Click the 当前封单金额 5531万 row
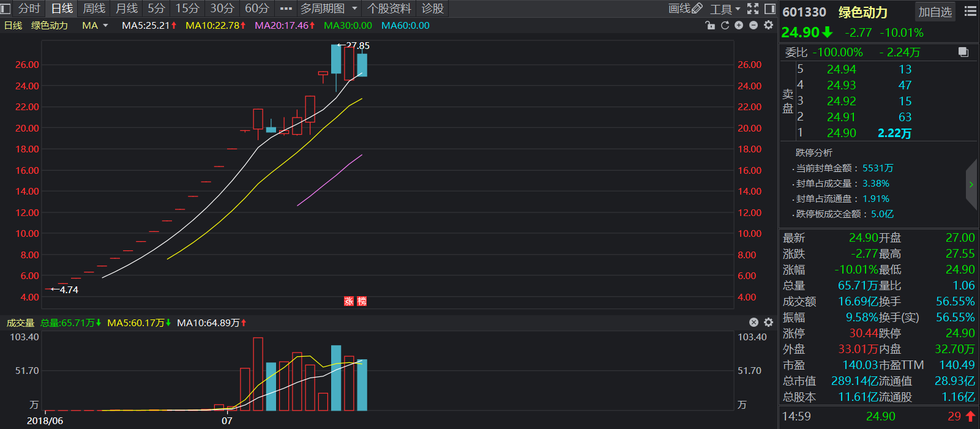 844,168
